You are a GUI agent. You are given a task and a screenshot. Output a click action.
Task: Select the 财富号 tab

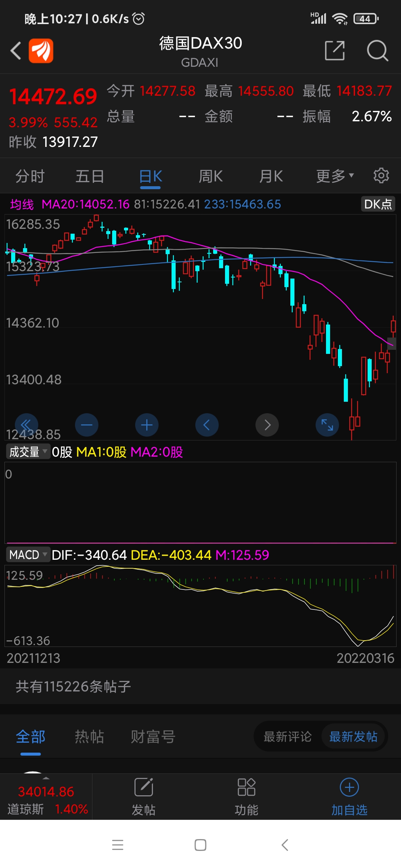[x=153, y=736]
